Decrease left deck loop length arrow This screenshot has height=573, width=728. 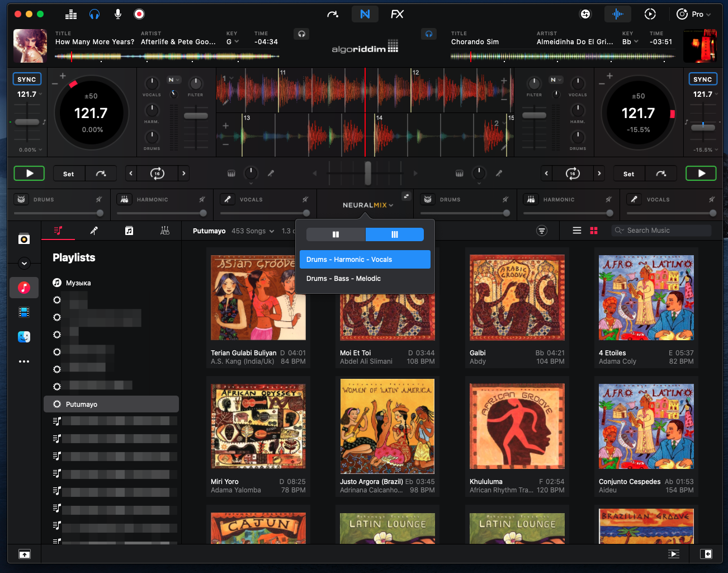[131, 173]
